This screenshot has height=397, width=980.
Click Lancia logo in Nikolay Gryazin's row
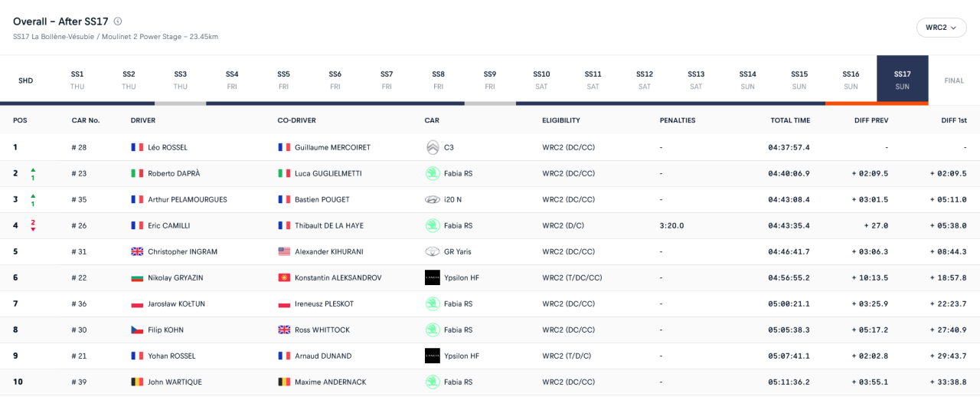(x=433, y=277)
